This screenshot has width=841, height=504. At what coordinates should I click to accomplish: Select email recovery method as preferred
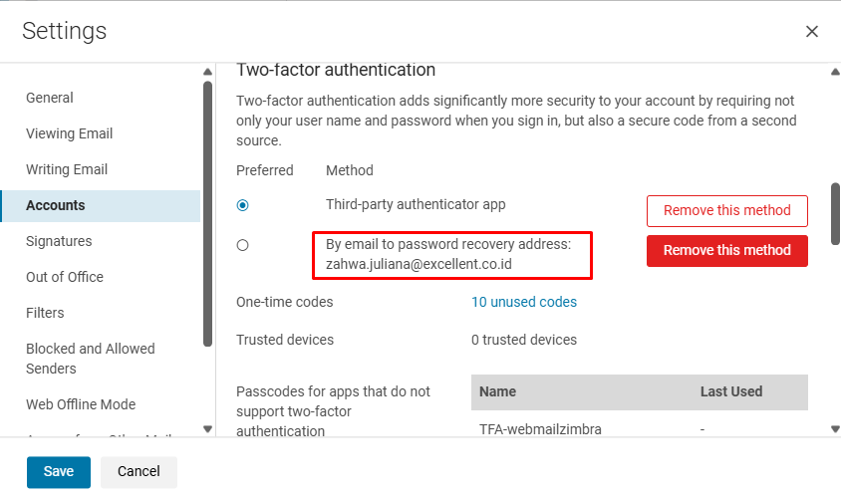[243, 245]
